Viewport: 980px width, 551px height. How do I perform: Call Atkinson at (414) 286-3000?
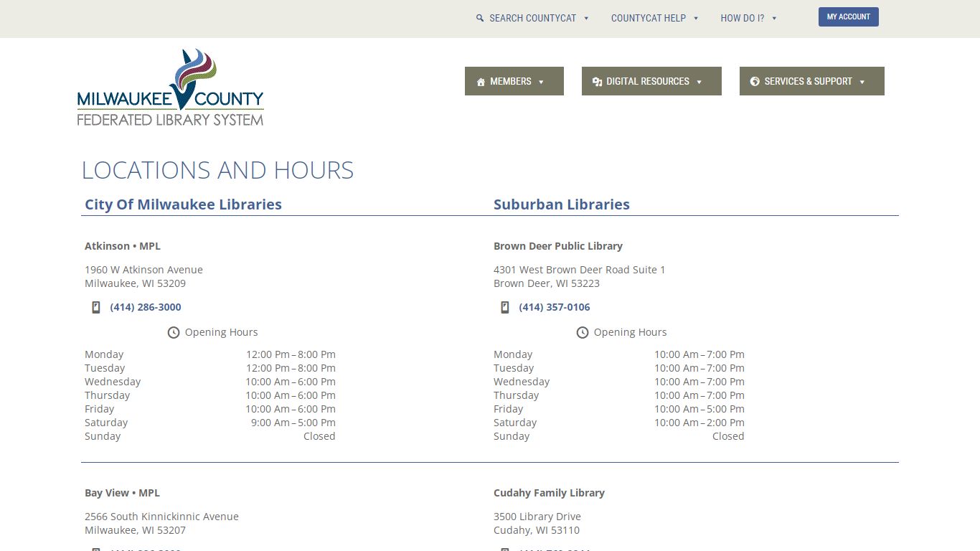coord(146,307)
